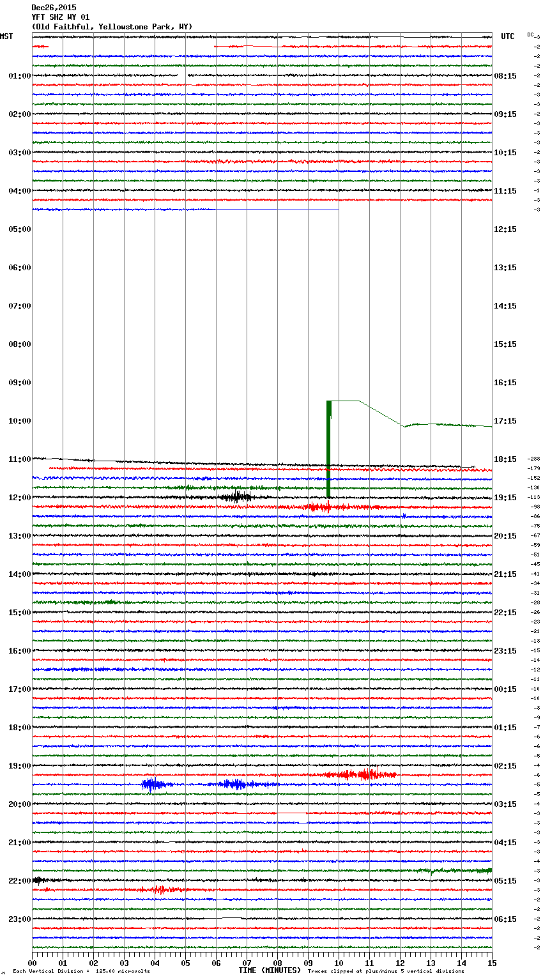Screen dimensions: 543x980
Task: Click the -86 DC offset value
Action: (x=535, y=517)
